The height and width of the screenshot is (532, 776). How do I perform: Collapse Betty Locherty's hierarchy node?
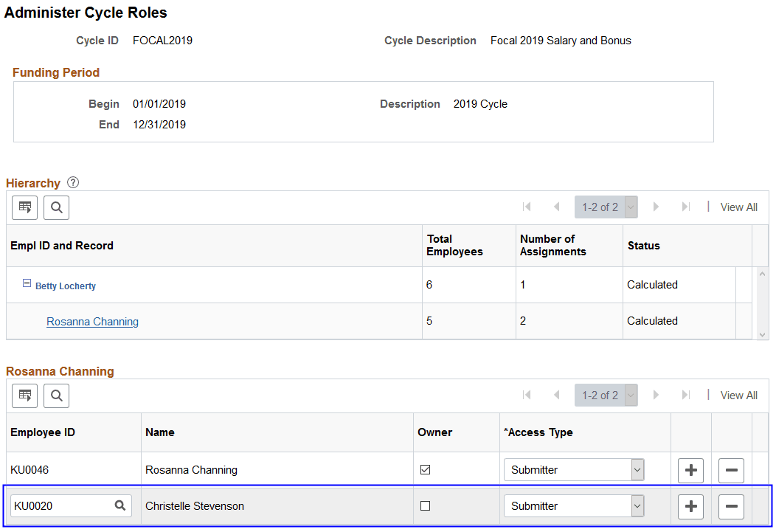click(27, 281)
